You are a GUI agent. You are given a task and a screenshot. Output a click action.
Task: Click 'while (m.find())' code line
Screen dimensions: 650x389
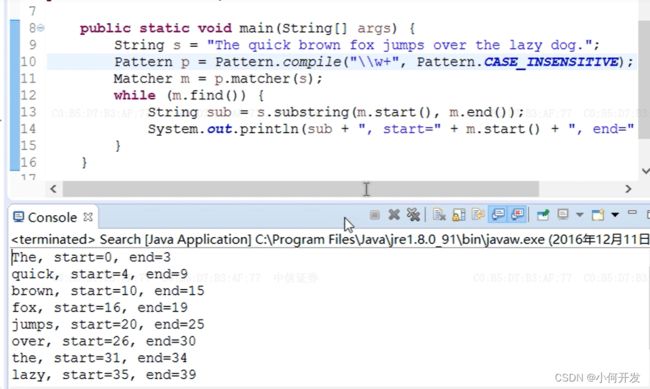tap(189, 95)
